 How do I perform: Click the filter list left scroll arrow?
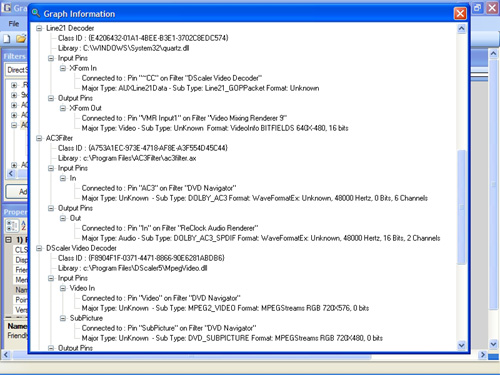point(11,173)
